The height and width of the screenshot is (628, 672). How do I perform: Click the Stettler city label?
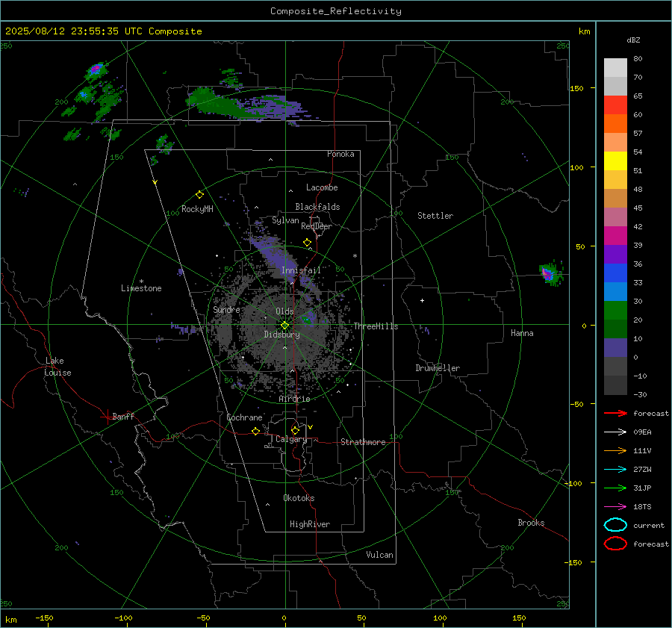click(x=435, y=216)
